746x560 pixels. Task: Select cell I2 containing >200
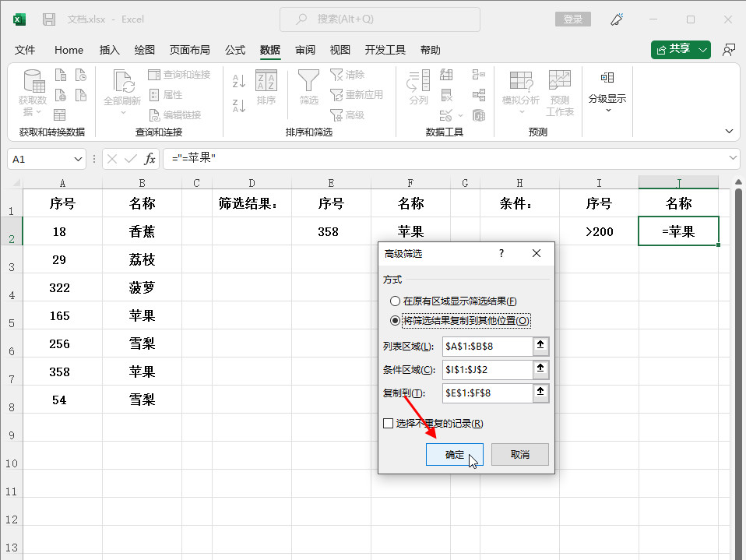599,231
